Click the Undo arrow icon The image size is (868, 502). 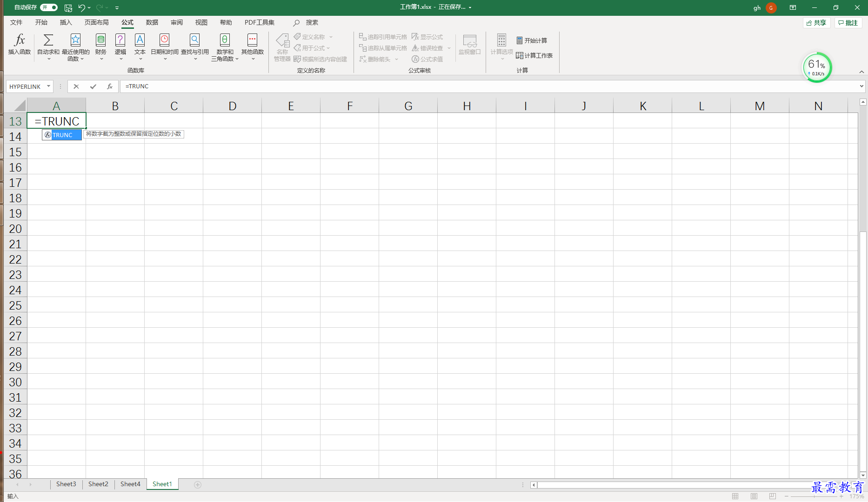point(82,7)
